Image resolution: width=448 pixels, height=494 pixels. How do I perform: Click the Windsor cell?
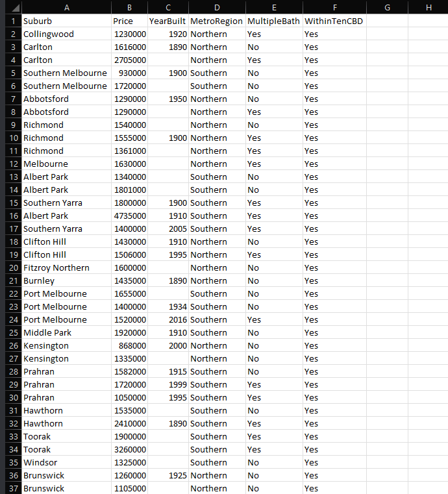[66, 462]
